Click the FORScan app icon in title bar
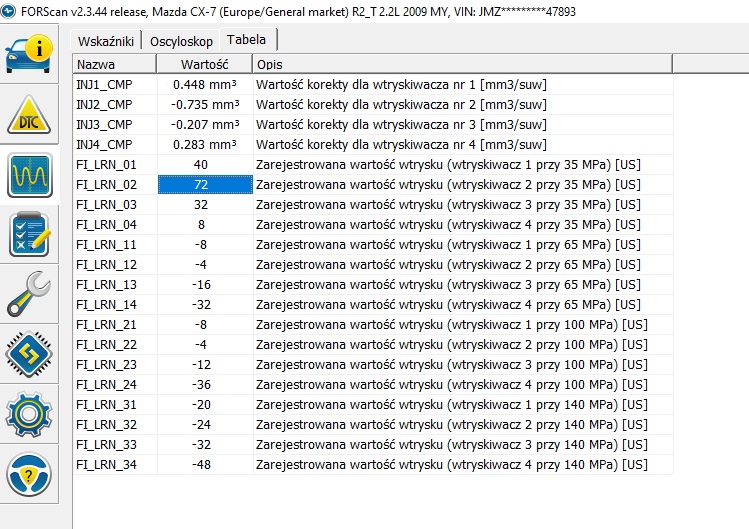 tap(11, 11)
